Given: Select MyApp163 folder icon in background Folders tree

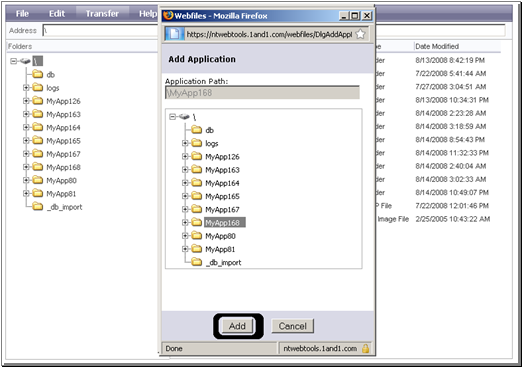Looking at the screenshot, I should (38, 114).
